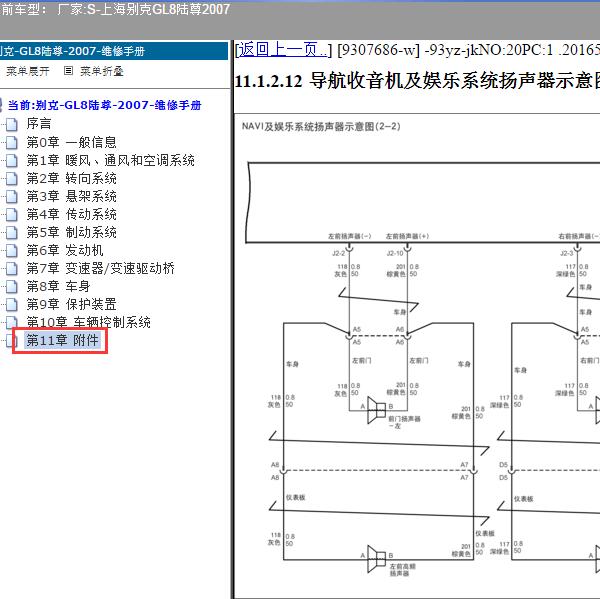
Task: Select 第8章 车身 chapter
Action: (58, 286)
